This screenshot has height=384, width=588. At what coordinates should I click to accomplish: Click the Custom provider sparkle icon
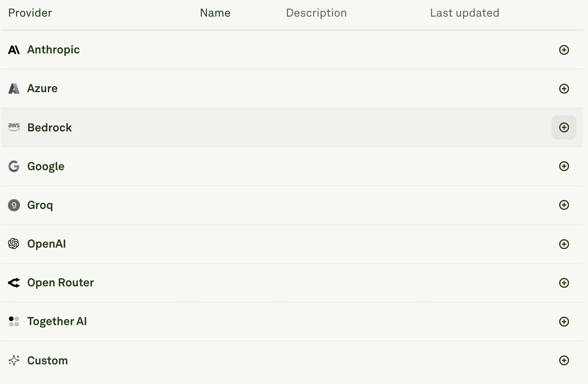tap(14, 360)
